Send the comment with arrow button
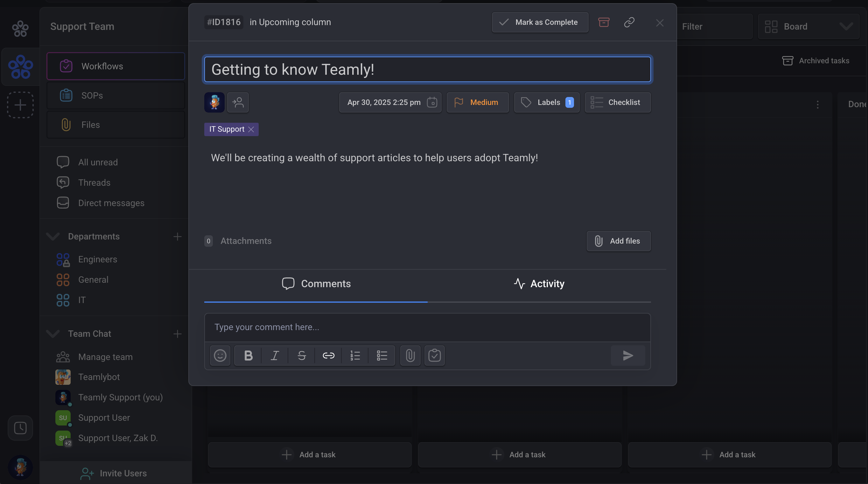The width and height of the screenshot is (868, 484). (x=628, y=355)
